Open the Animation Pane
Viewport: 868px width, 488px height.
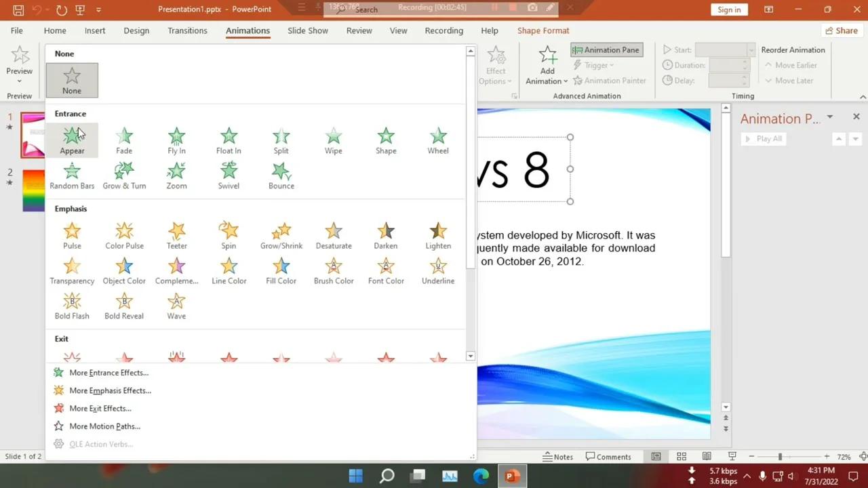click(606, 49)
